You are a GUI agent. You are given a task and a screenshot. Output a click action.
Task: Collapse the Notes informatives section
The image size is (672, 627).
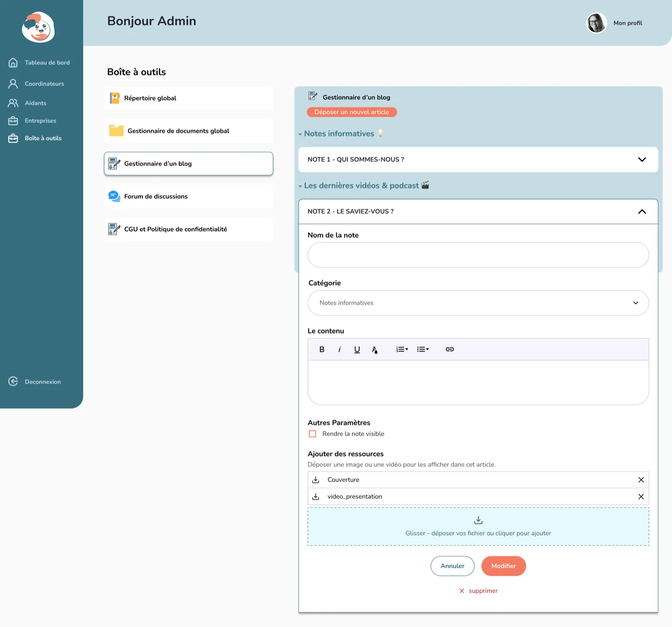(x=300, y=134)
